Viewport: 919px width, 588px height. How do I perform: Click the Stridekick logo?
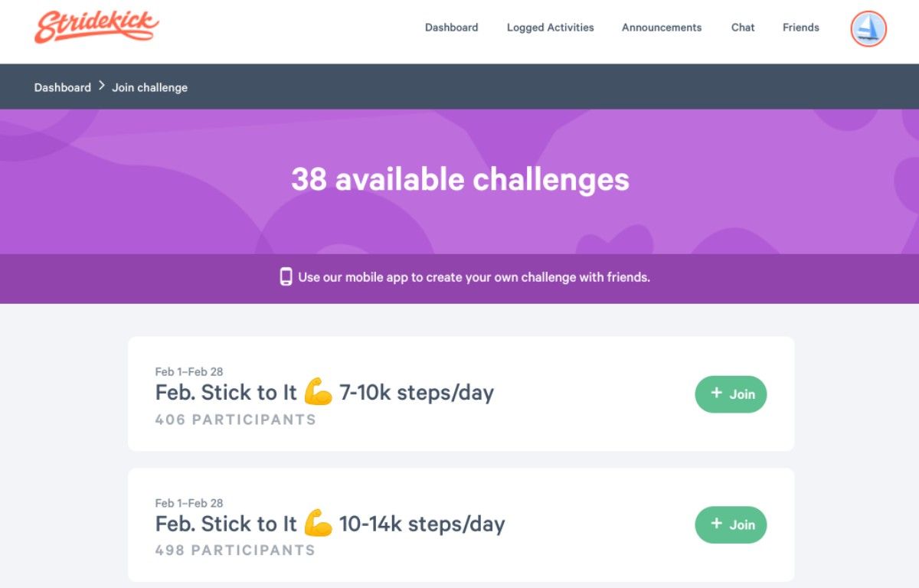(96, 27)
